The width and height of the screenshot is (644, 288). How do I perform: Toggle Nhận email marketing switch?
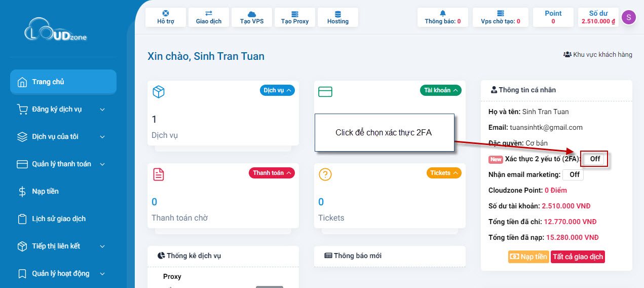click(574, 174)
